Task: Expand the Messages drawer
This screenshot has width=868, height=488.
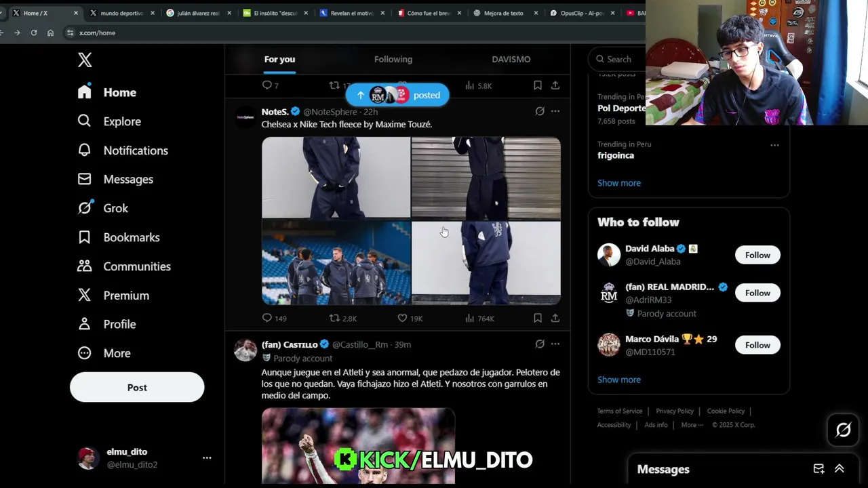Action: pos(840,469)
